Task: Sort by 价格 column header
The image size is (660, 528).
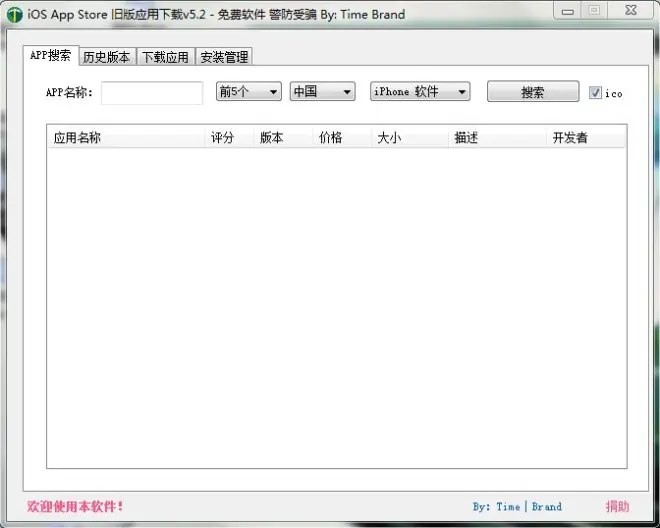Action: [342, 137]
